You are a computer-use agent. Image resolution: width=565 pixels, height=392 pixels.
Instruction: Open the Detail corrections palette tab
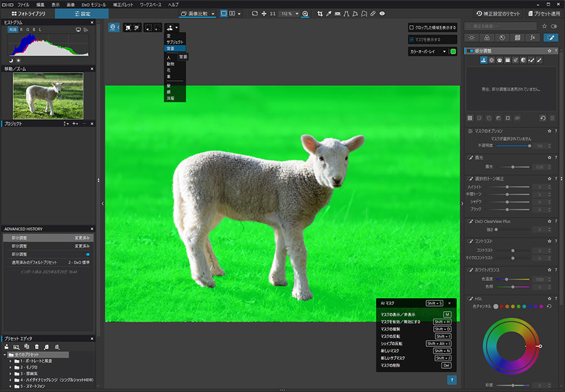click(x=502, y=38)
